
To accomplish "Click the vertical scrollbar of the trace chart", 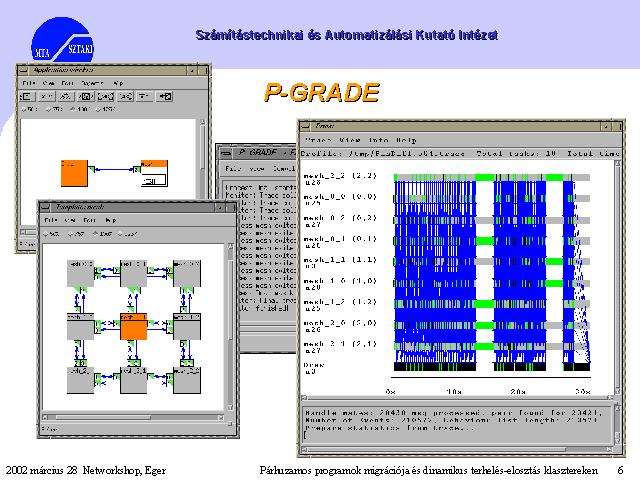I will (617, 277).
